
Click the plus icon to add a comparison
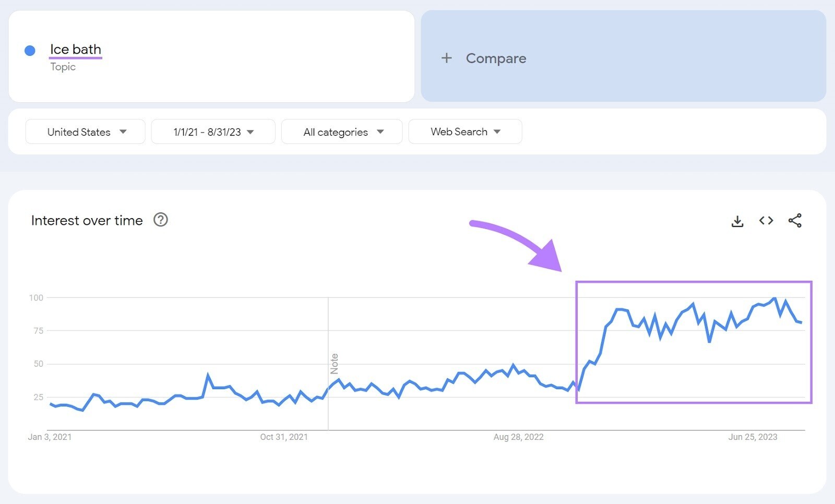click(x=447, y=58)
